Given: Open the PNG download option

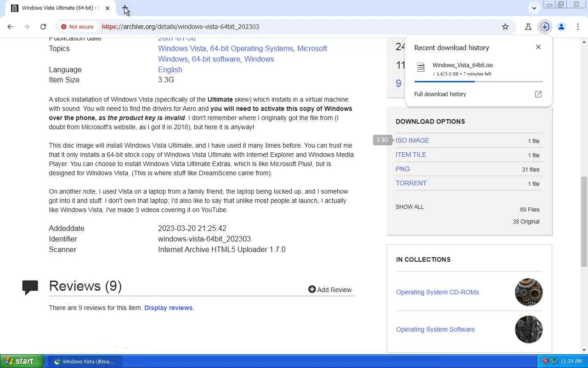Looking at the screenshot, I should (x=402, y=169).
